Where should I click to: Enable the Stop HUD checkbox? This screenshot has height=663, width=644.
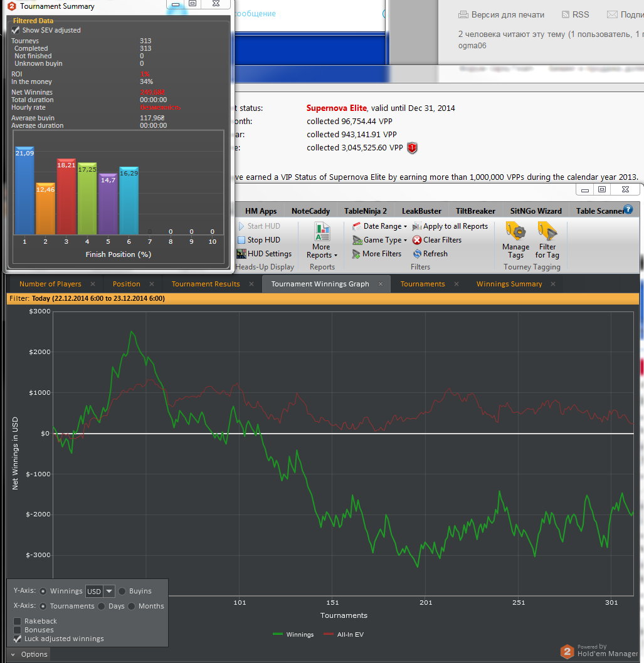click(x=241, y=240)
